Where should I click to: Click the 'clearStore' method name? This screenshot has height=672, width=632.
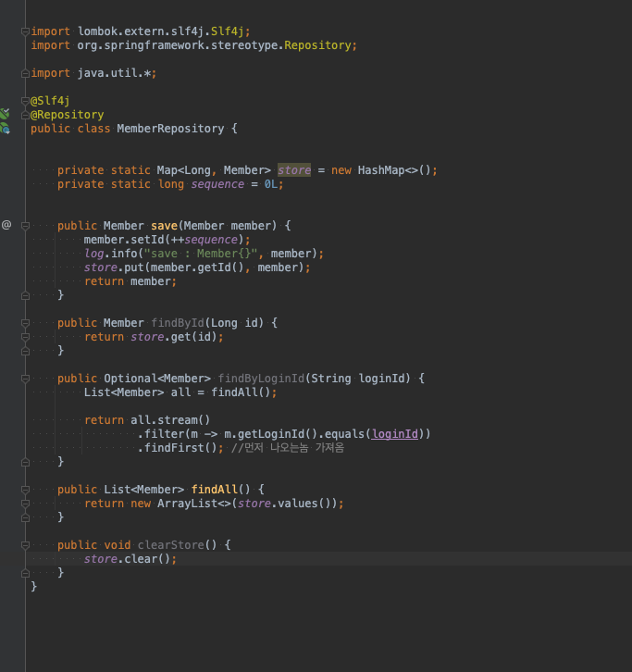[x=170, y=544]
